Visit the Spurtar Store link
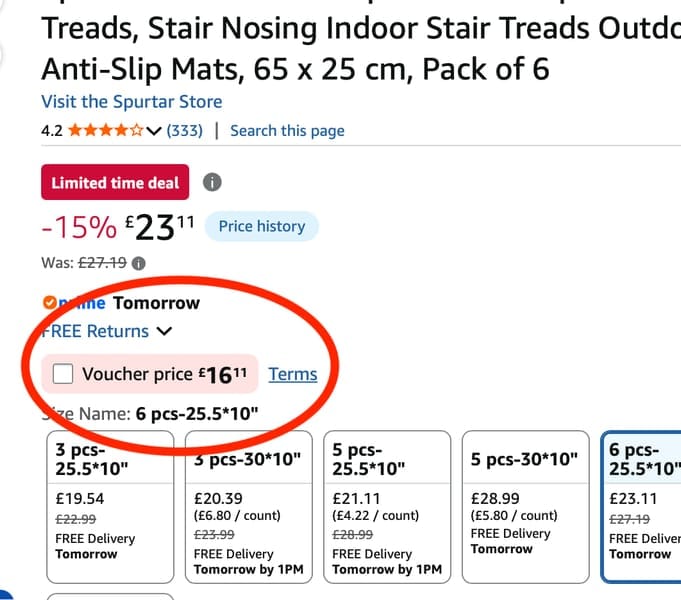 tap(132, 102)
